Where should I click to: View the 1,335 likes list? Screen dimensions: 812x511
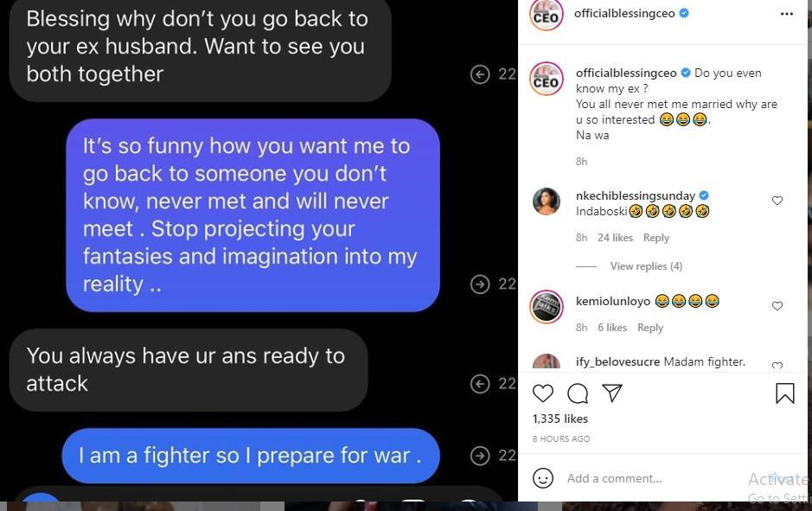tap(559, 418)
